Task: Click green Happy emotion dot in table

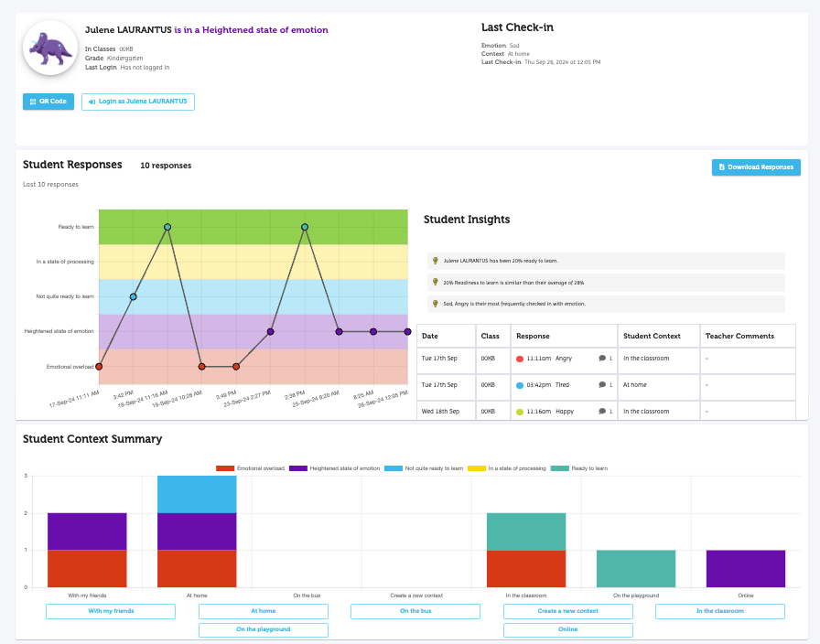Action: (520, 413)
